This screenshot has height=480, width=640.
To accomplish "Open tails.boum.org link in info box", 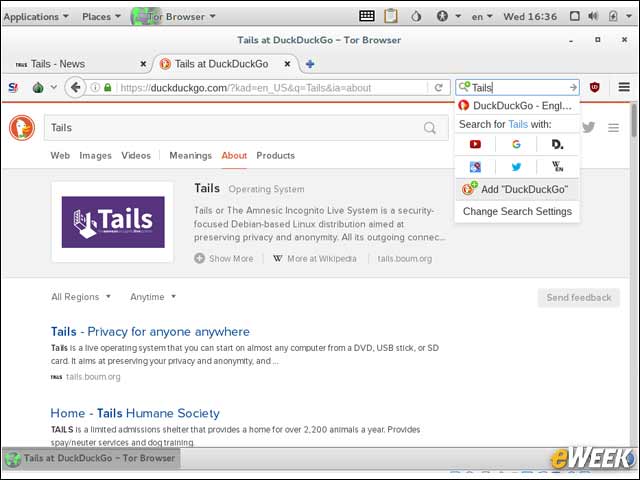I will click(404, 258).
